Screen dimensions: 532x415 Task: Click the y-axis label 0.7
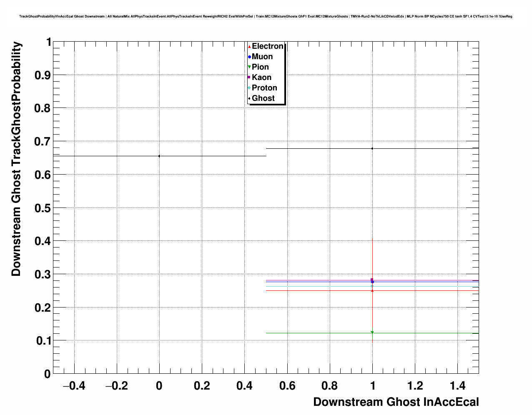(x=43, y=142)
